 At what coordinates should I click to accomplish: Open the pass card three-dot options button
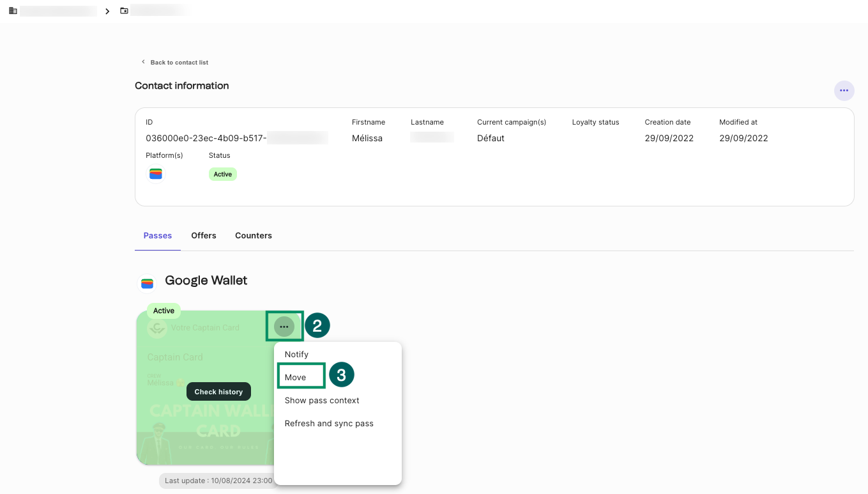(x=284, y=327)
